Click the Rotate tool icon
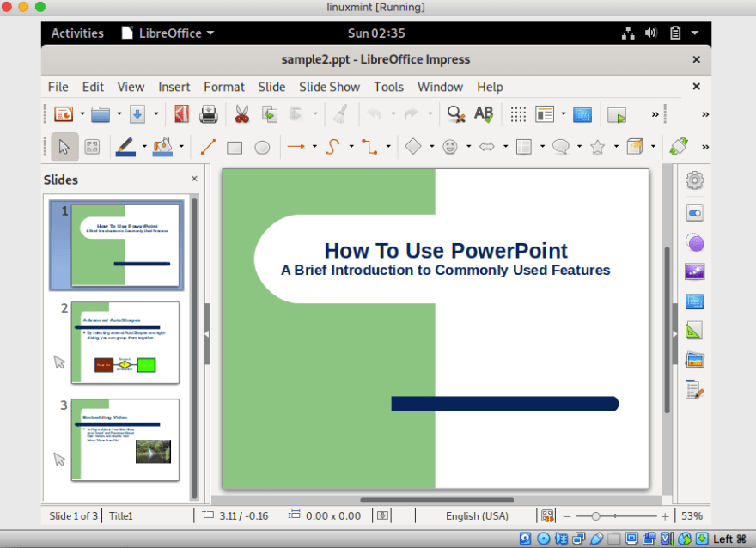756x548 pixels. coord(679,146)
